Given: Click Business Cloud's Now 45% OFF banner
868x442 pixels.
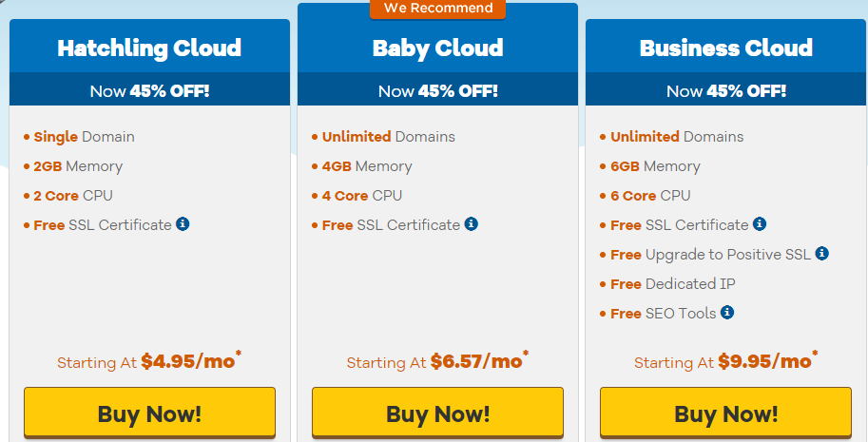Looking at the screenshot, I should tap(726, 90).
